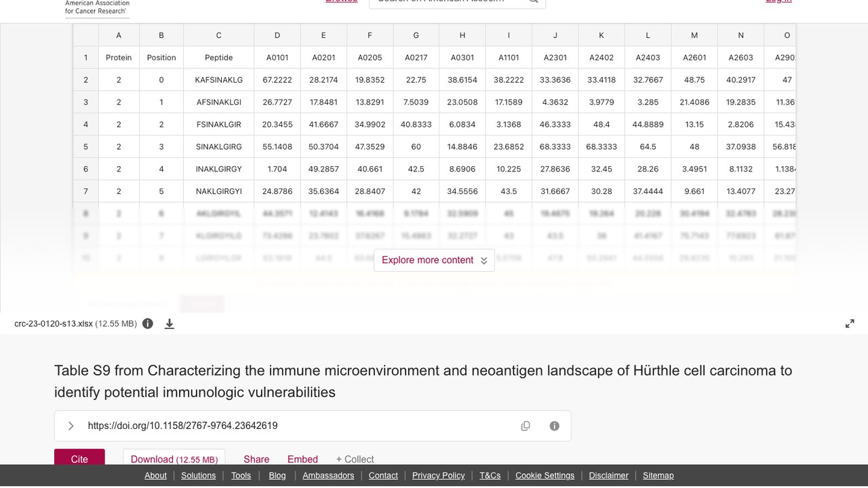The image size is (868, 488).
Task: Open the Share option
Action: (256, 460)
